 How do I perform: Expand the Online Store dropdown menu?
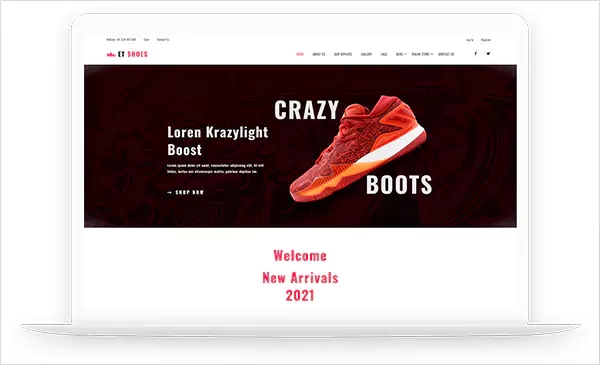(422, 54)
